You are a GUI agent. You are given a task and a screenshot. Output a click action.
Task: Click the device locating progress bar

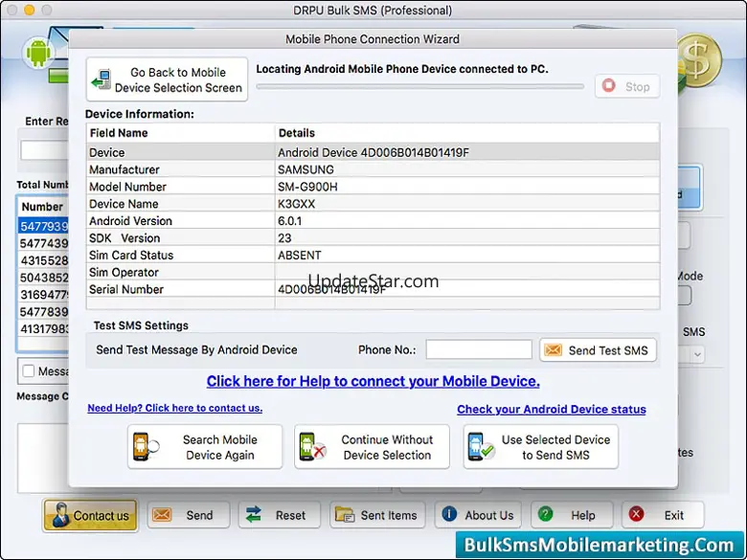pos(419,87)
